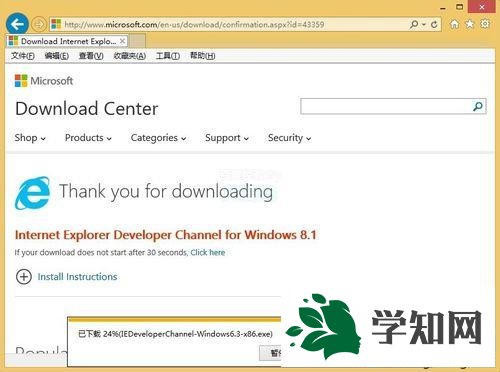
Task: Open a new blank tab
Action: (137, 41)
